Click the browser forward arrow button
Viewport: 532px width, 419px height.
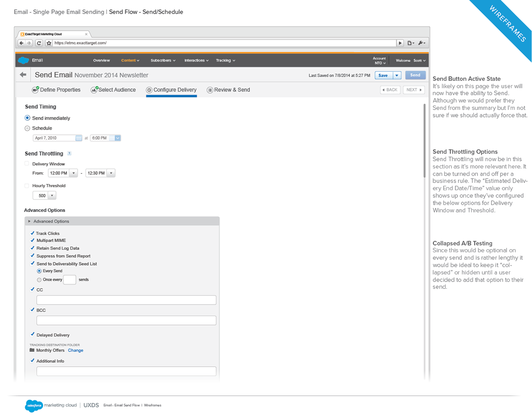(29, 43)
